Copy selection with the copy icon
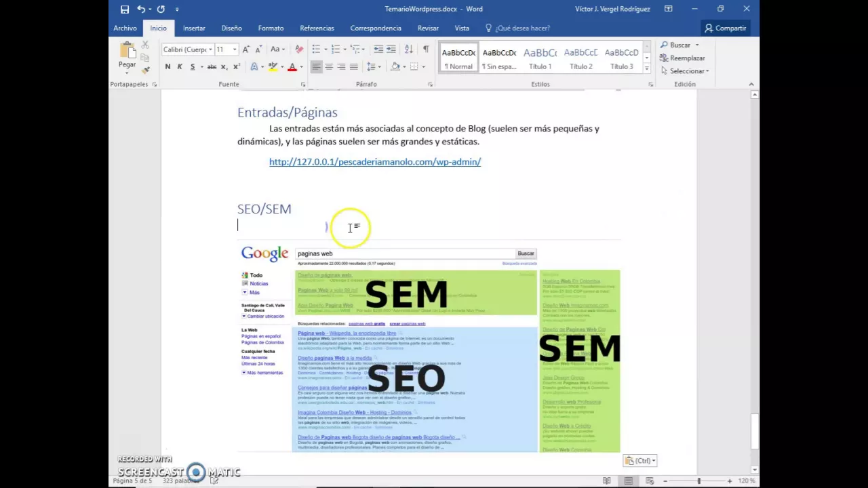The width and height of the screenshot is (868, 488). pyautogui.click(x=145, y=58)
